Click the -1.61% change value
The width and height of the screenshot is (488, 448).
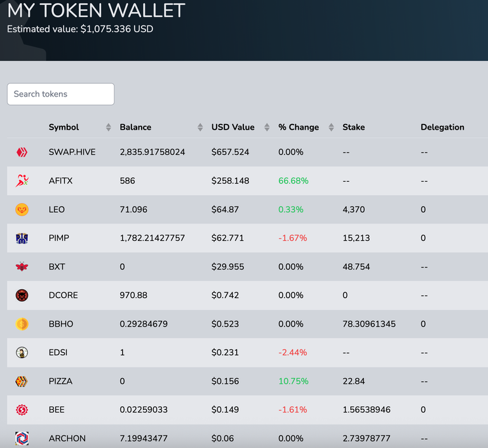click(x=292, y=410)
